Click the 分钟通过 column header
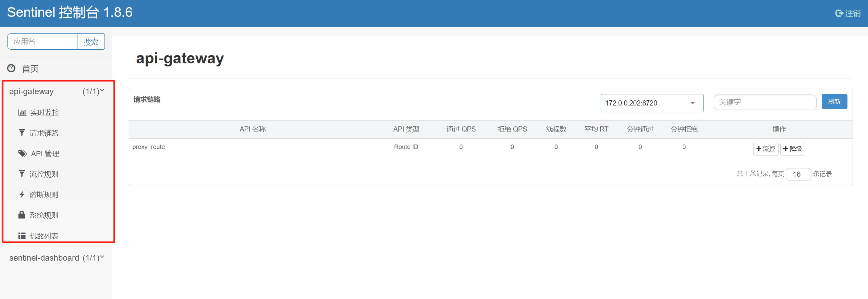Image resolution: width=868 pixels, height=299 pixels. 640,129
